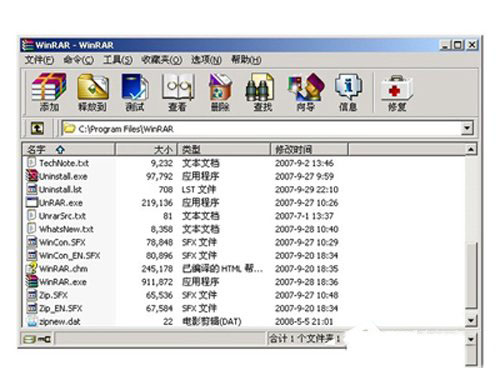Screen dimensions: 500x375
Task: Click the 删除 (Delete) recycle icon
Action: click(220, 87)
